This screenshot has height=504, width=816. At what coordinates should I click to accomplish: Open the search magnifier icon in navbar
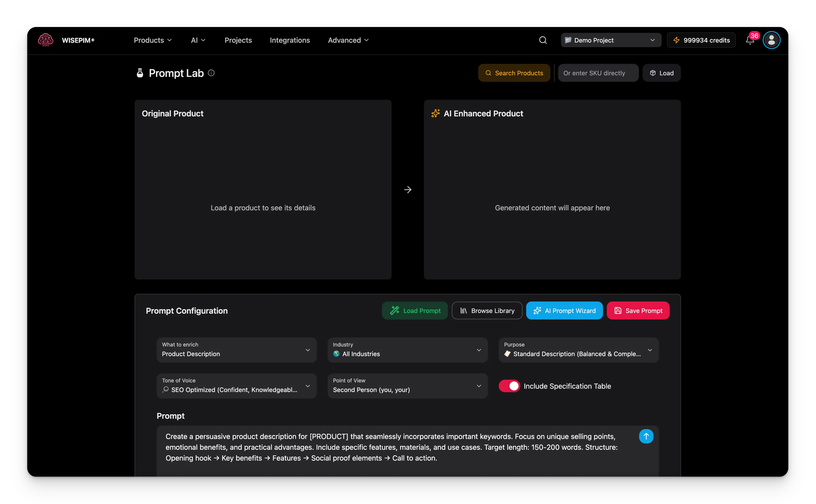[543, 40]
